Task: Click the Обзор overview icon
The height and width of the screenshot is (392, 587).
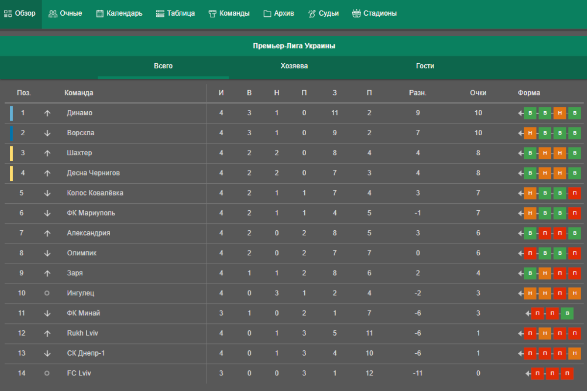Action: tap(8, 14)
